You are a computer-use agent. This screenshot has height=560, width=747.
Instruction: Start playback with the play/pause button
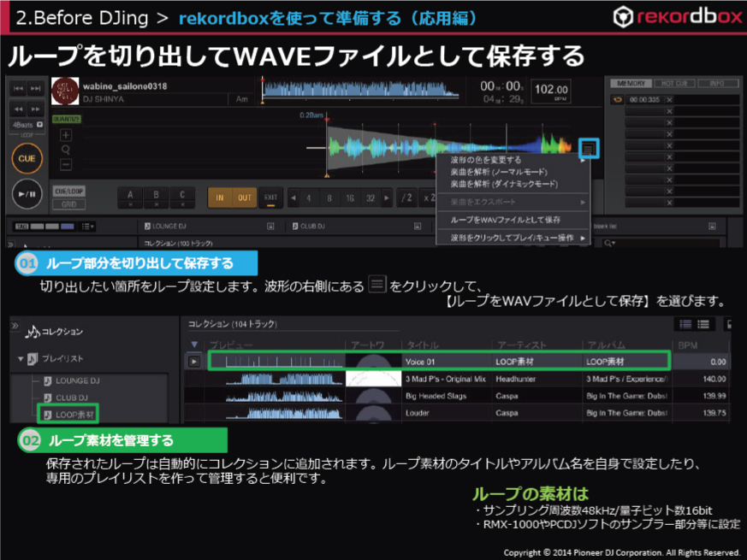tap(27, 194)
